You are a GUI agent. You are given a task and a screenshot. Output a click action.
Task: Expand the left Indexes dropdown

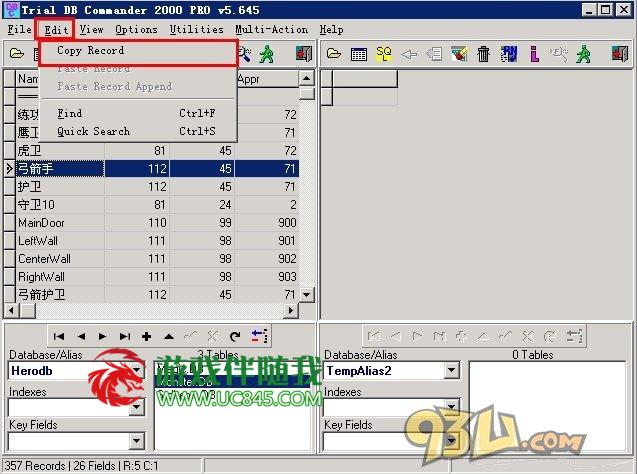pos(137,407)
